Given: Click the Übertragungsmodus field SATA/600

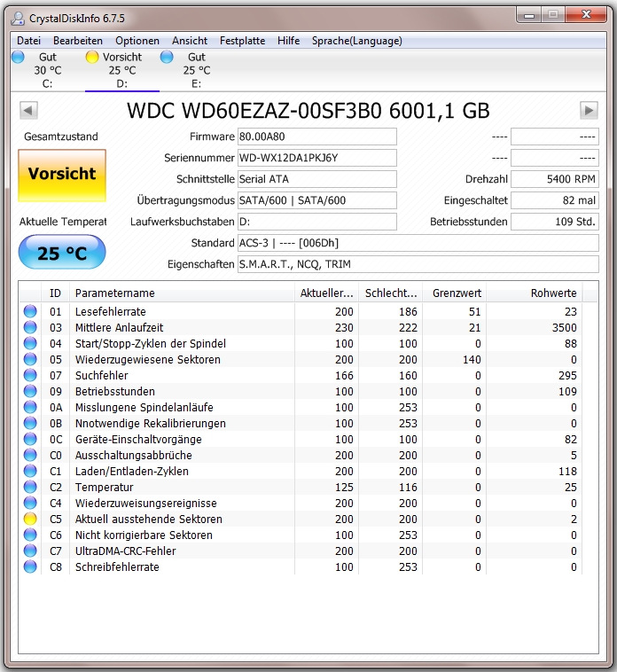Looking at the screenshot, I should tap(317, 200).
